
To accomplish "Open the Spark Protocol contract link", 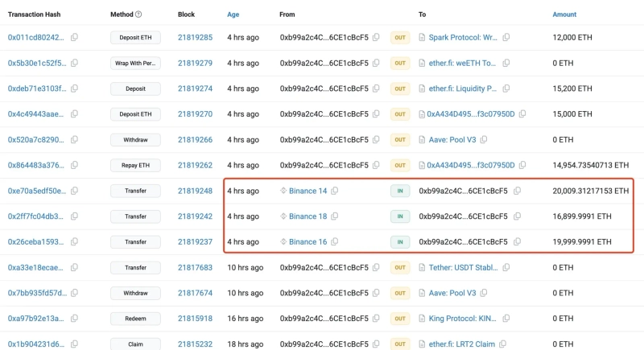I will coord(464,38).
